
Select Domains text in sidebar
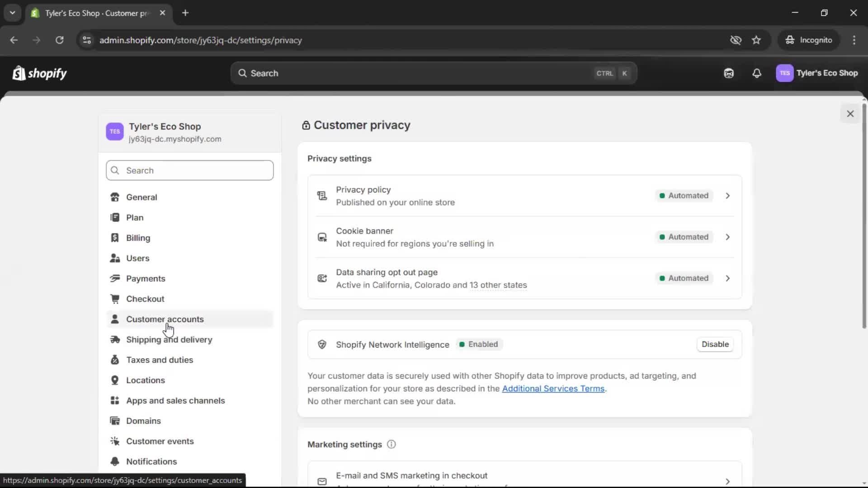[143, 421]
